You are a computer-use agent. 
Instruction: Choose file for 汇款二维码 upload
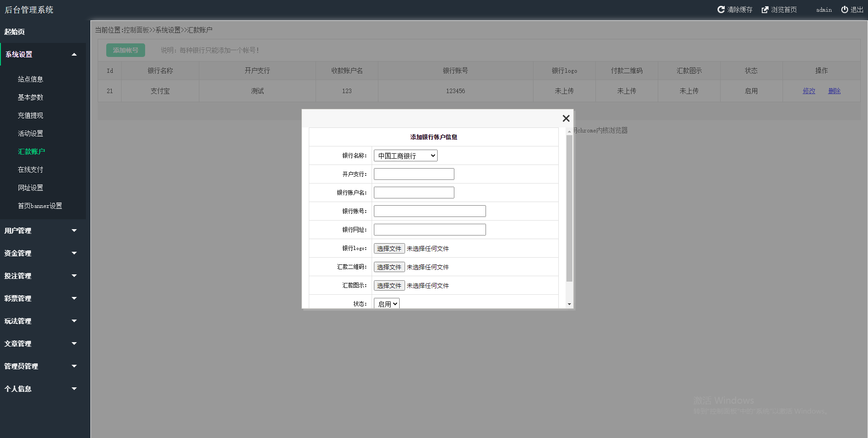click(x=389, y=267)
